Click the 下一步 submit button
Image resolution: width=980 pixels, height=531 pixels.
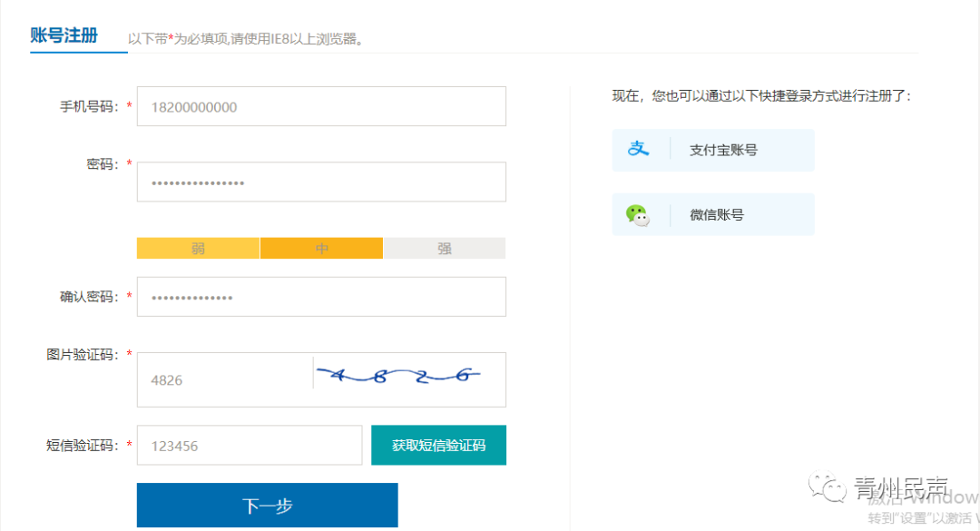tap(267, 505)
